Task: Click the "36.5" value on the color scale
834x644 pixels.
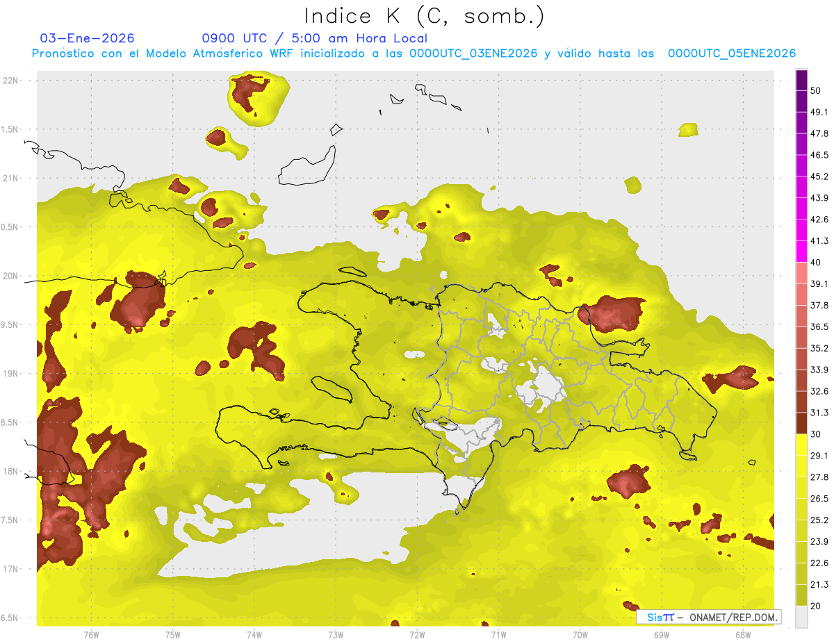Action: [x=819, y=327]
